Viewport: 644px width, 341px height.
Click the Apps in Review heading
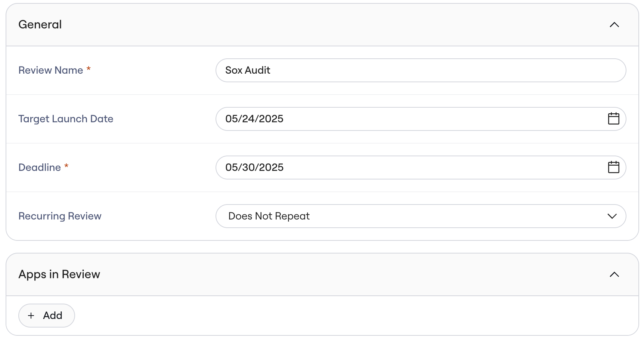pos(59,274)
